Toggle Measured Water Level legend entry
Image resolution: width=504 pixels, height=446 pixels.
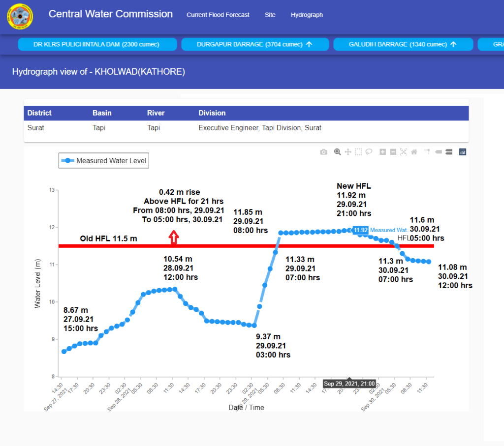(x=103, y=160)
